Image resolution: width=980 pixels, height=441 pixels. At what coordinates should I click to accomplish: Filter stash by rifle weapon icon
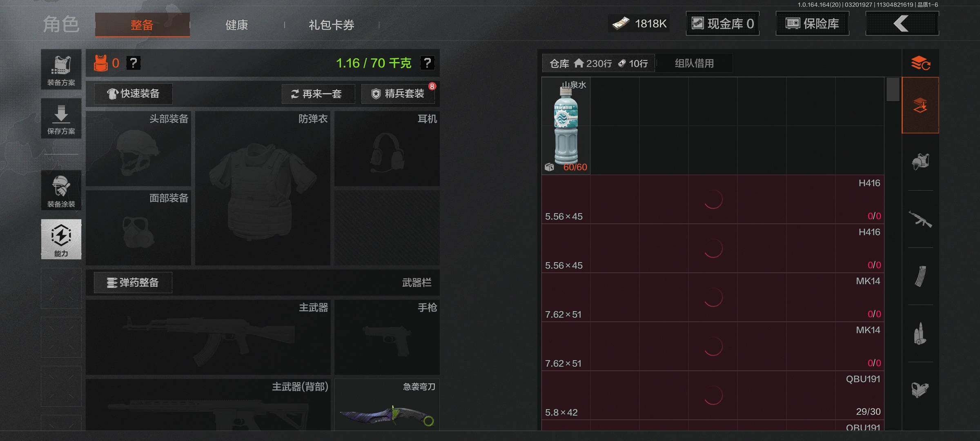click(920, 219)
